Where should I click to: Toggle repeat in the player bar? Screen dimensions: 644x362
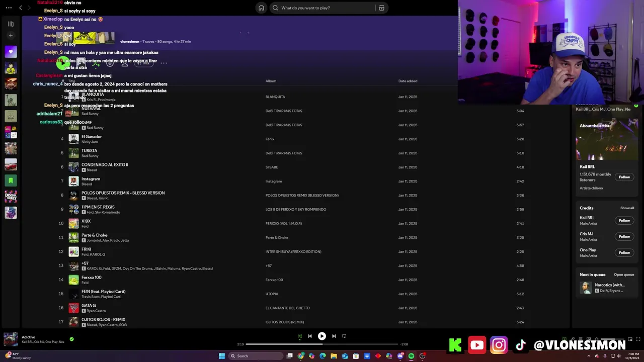click(x=344, y=336)
